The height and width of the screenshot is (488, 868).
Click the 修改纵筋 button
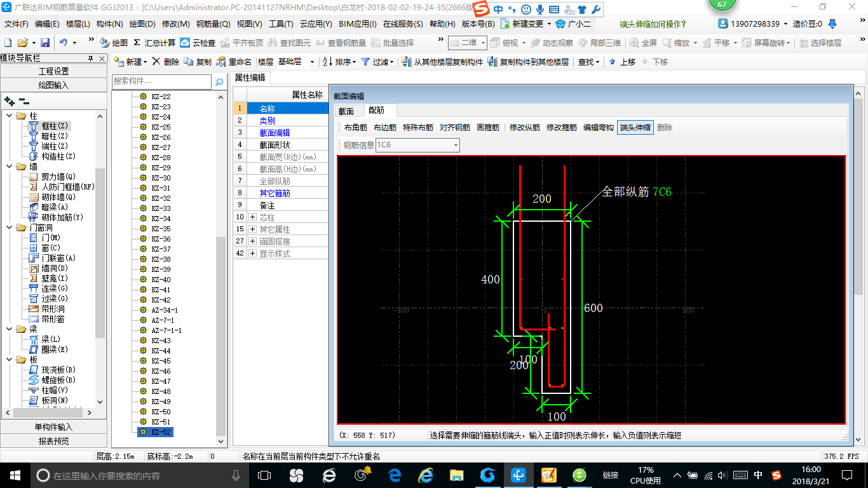point(525,128)
